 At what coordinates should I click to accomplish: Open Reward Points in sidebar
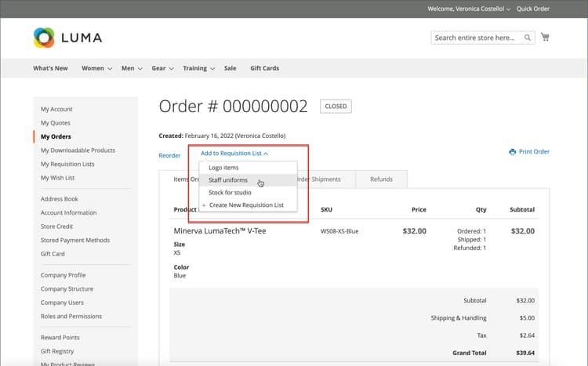pyautogui.click(x=60, y=338)
